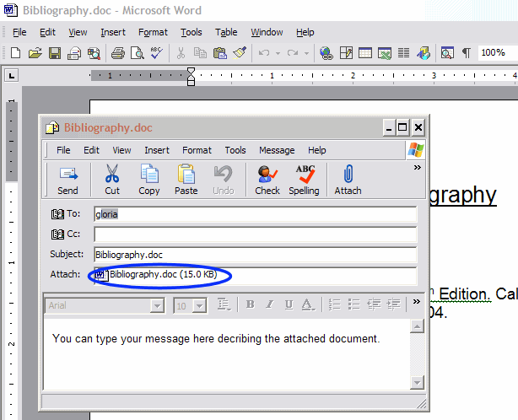Toggle the Drawing toolbar icon
Screen dimensions: 518x420
(424, 53)
